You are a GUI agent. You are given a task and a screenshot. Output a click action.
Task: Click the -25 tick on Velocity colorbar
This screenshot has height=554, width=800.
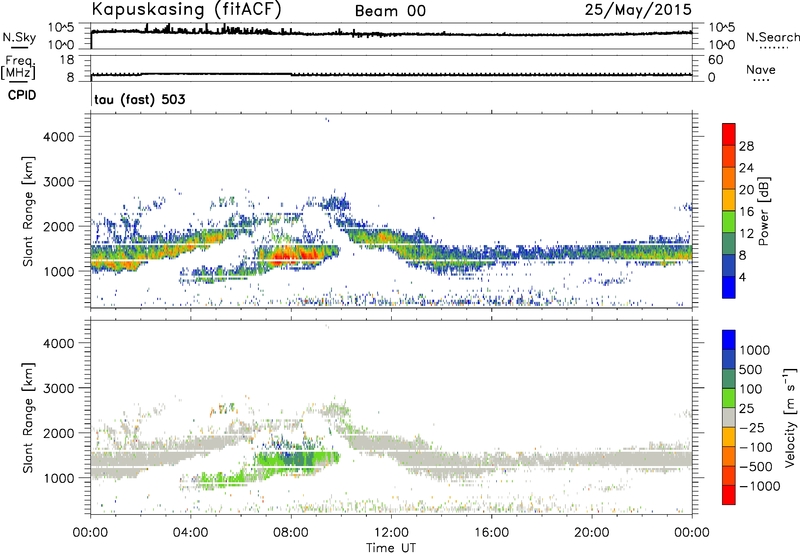[x=752, y=428]
